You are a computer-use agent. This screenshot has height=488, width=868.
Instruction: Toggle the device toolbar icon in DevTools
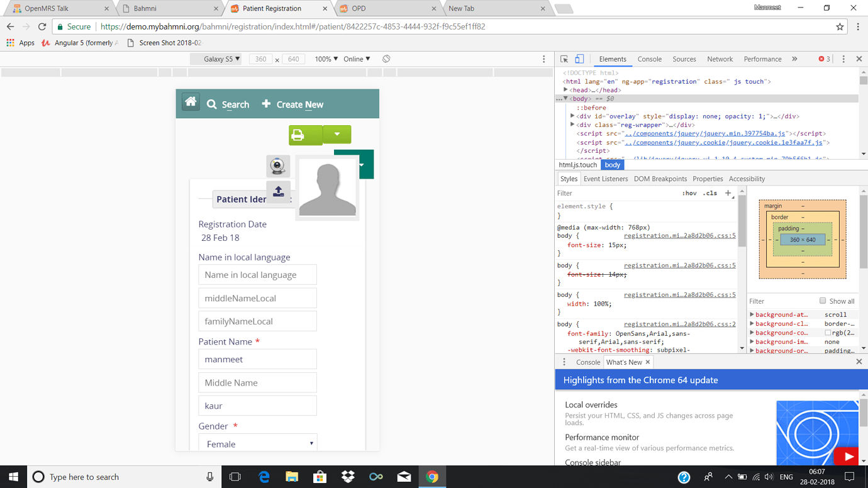tap(579, 58)
